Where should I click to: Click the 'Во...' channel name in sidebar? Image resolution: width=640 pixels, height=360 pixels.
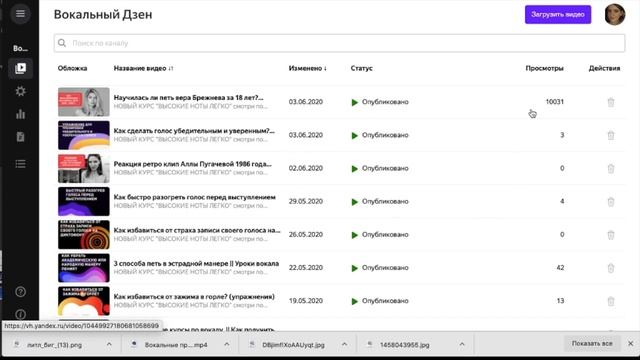20,48
